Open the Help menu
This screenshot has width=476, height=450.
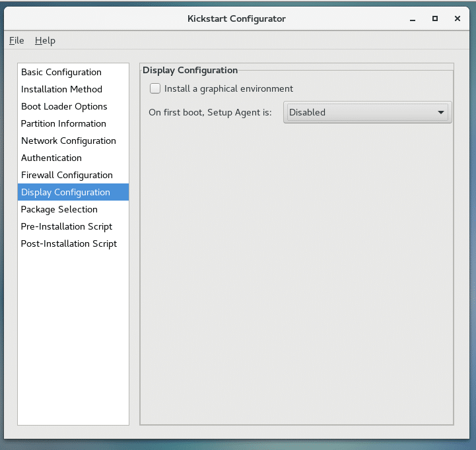click(x=45, y=40)
